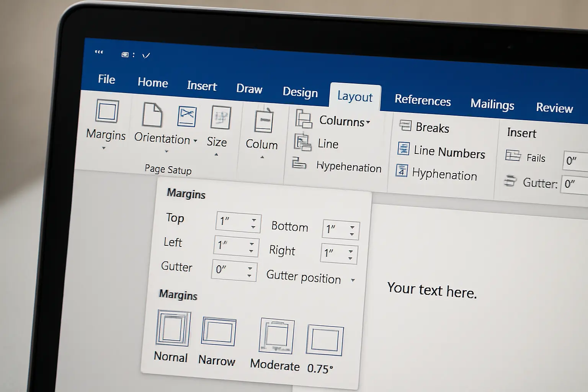Click the Page Satup group label
The width and height of the screenshot is (588, 392).
coord(168,169)
